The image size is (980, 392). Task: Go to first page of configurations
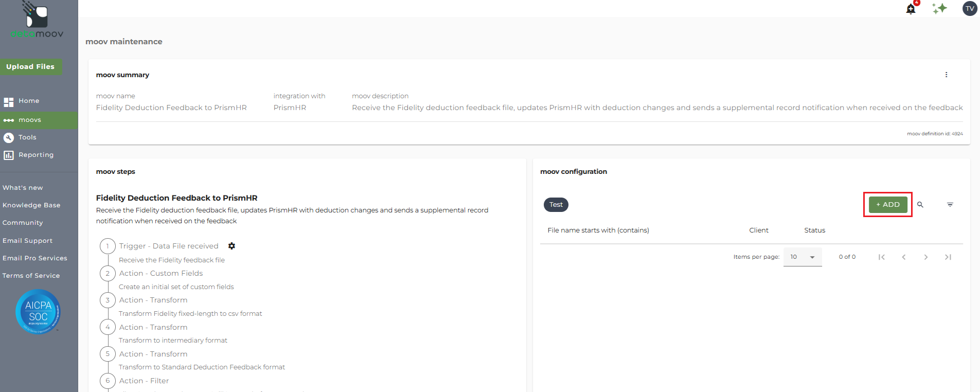pyautogui.click(x=882, y=257)
